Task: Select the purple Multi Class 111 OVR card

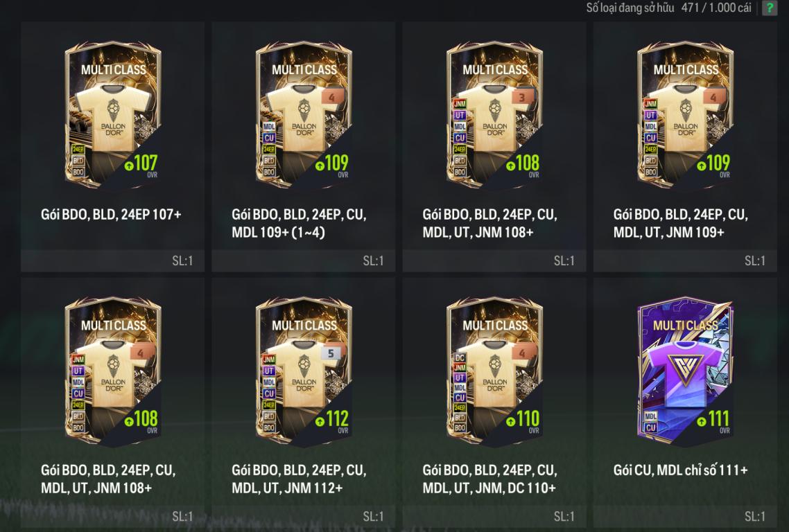Action: [x=685, y=372]
